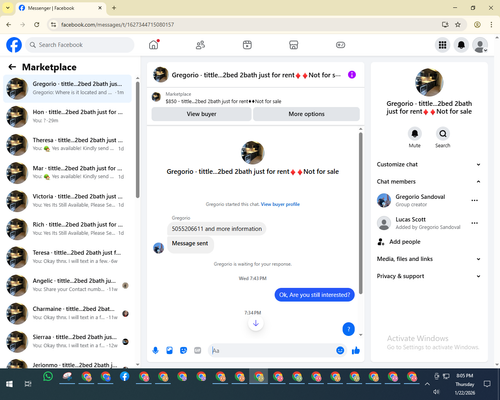Expand the Customize chat section
The width and height of the screenshot is (500, 400).
click(429, 164)
